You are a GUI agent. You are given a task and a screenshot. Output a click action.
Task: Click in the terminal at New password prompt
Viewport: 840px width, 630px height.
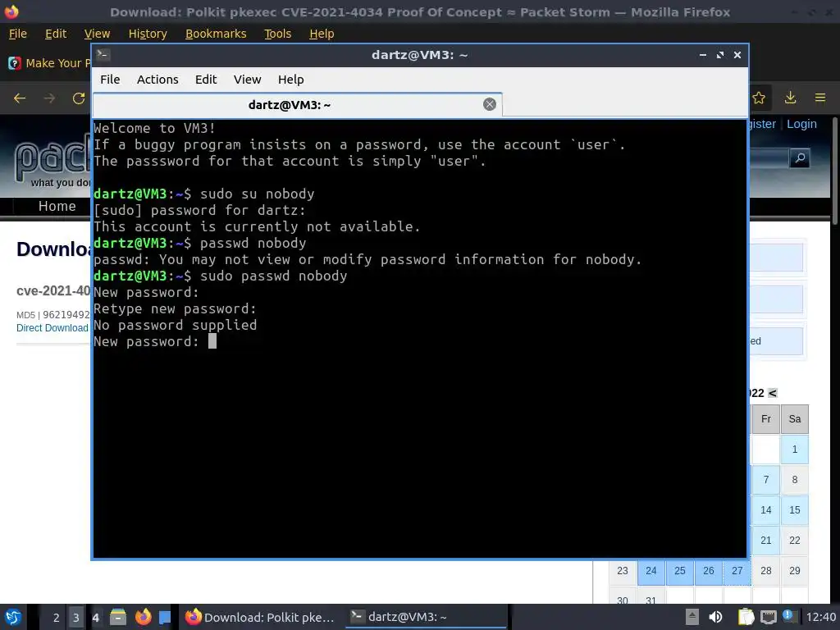212,341
